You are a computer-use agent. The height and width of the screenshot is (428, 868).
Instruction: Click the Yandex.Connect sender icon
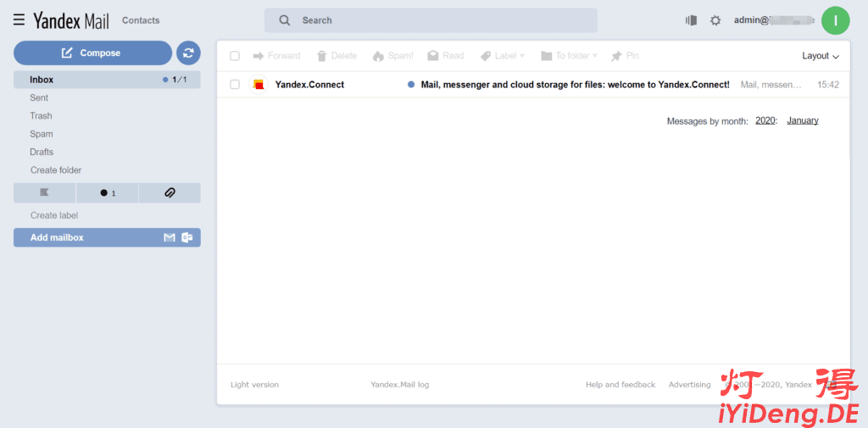pyautogui.click(x=259, y=85)
